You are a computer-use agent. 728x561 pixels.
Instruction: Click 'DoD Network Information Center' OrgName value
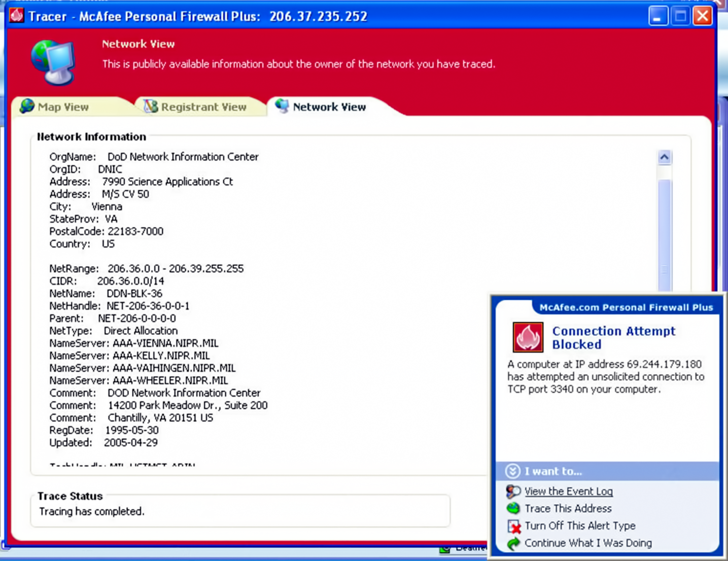pos(183,157)
